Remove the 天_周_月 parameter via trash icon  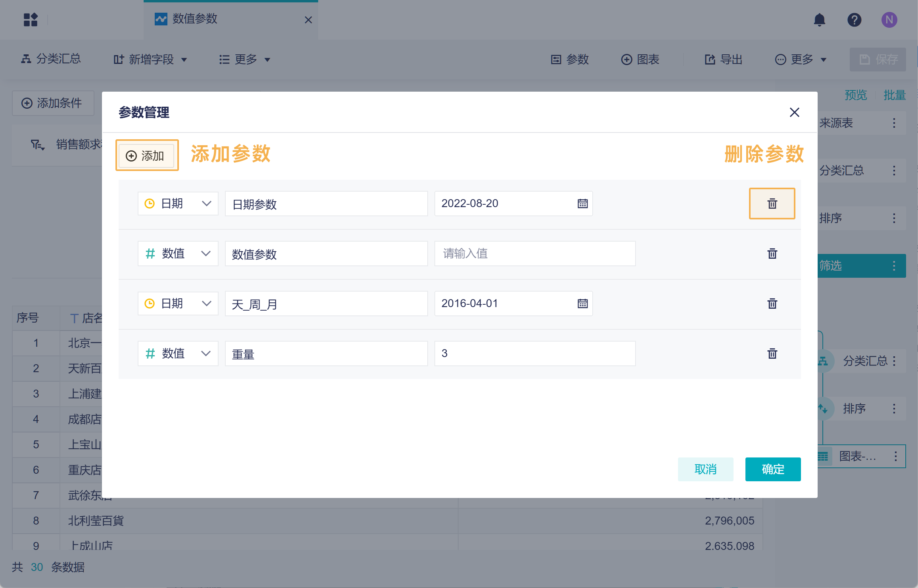tap(772, 304)
